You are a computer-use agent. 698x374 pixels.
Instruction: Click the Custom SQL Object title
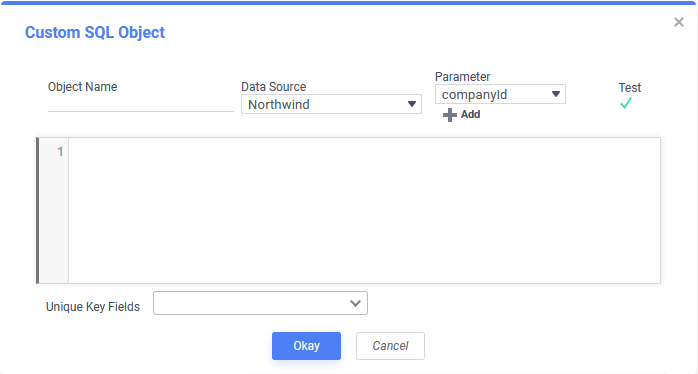click(x=95, y=33)
